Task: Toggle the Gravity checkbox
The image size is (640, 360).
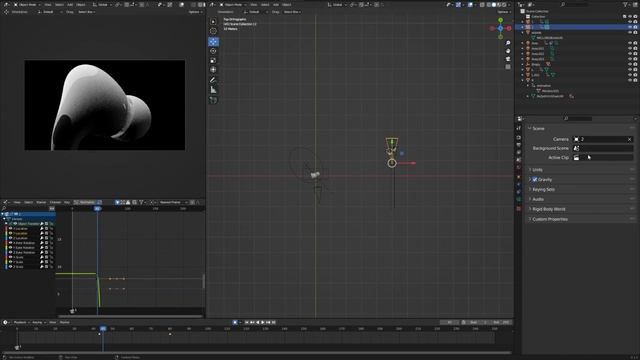Action: 535,180
